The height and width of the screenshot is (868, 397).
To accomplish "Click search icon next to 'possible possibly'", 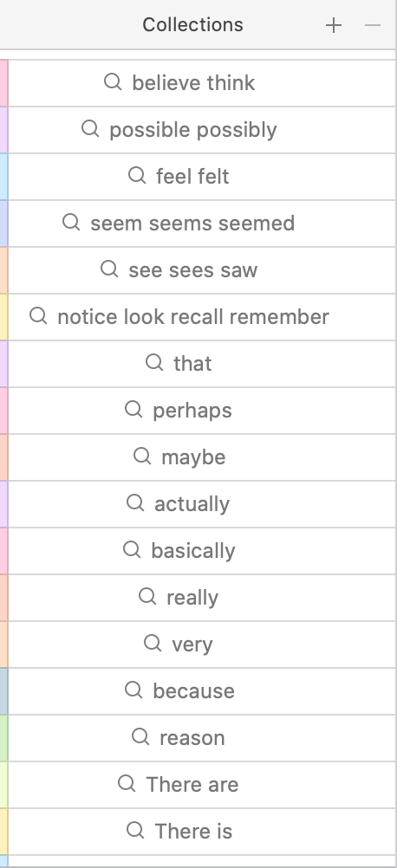I will point(90,129).
